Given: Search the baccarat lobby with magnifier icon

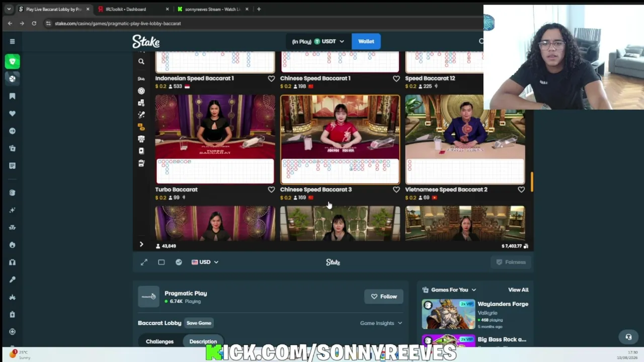Looking at the screenshot, I should (x=141, y=61).
